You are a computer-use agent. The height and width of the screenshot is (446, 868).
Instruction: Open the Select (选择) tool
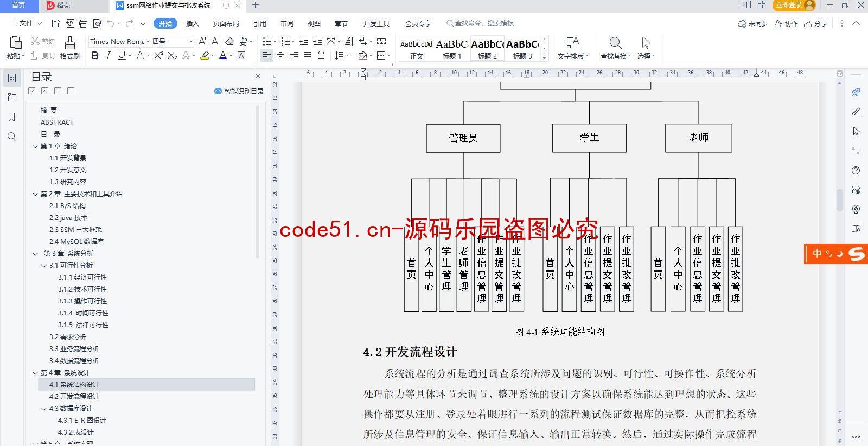(x=646, y=48)
